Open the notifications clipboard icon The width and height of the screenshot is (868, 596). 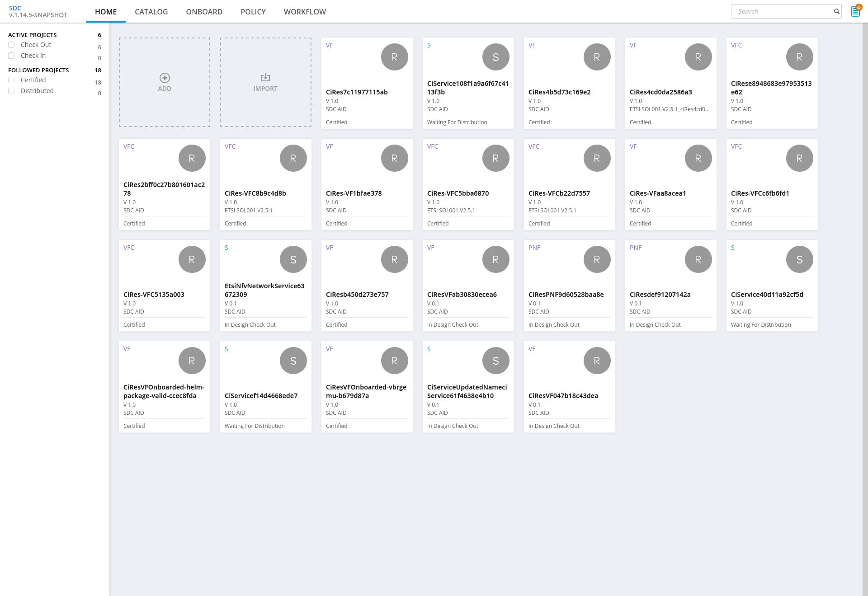click(855, 11)
